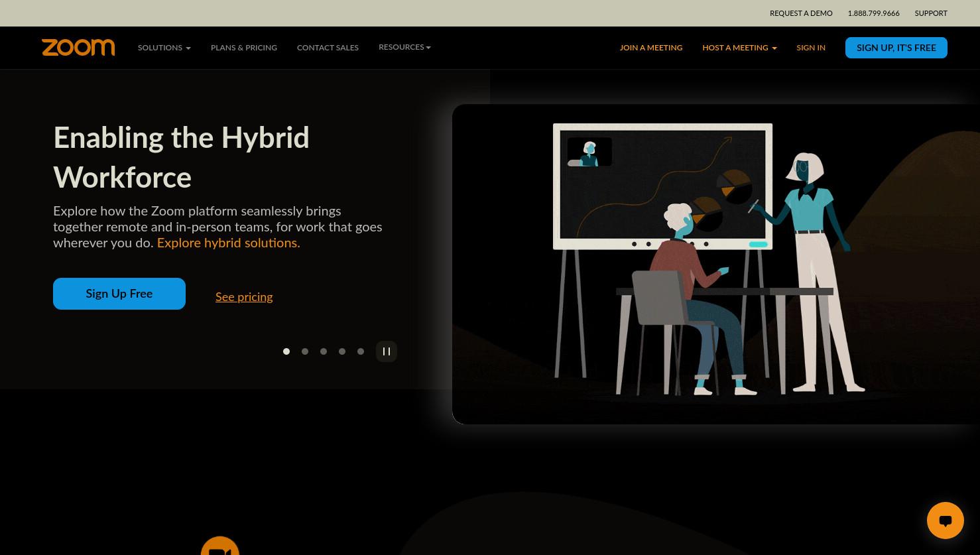This screenshot has height=555, width=980.
Task: Go to Contact Sales
Action: (328, 48)
